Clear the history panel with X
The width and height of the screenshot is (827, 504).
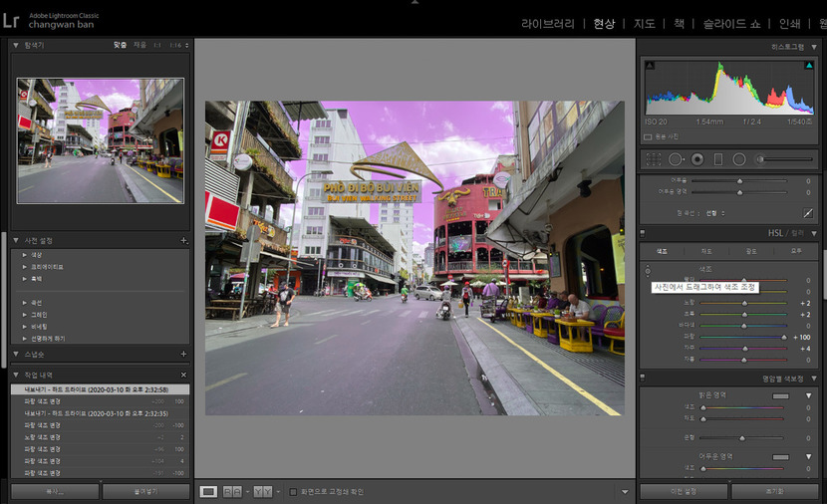pos(183,375)
